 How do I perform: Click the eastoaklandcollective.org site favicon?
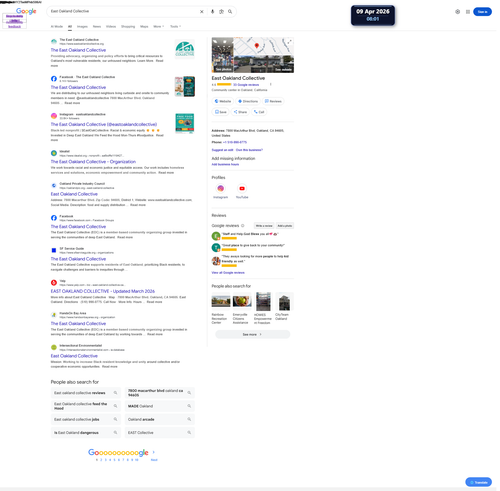(x=54, y=41)
